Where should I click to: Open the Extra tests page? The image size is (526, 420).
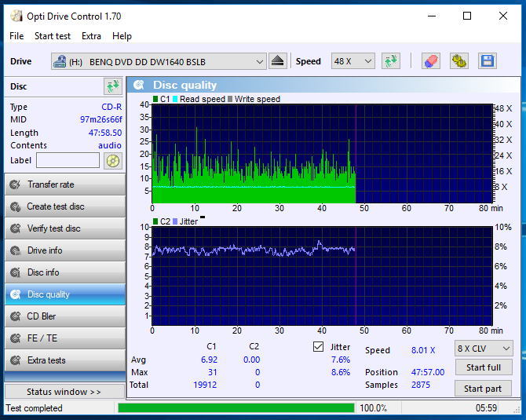pyautogui.click(x=65, y=360)
